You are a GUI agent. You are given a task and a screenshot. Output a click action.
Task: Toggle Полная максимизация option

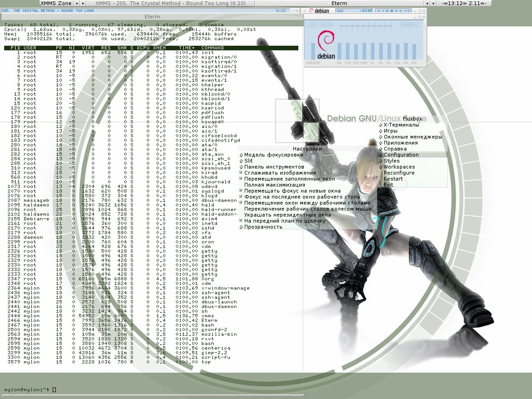(308, 185)
